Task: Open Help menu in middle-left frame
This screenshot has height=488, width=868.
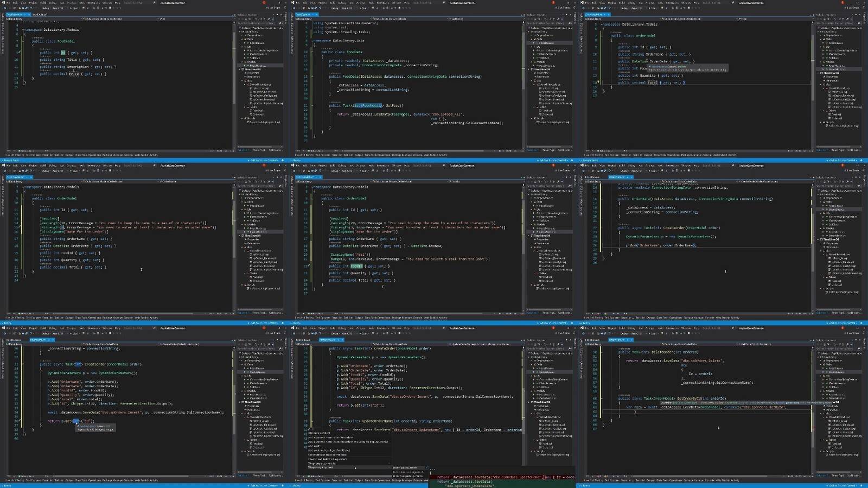Action: pos(117,166)
